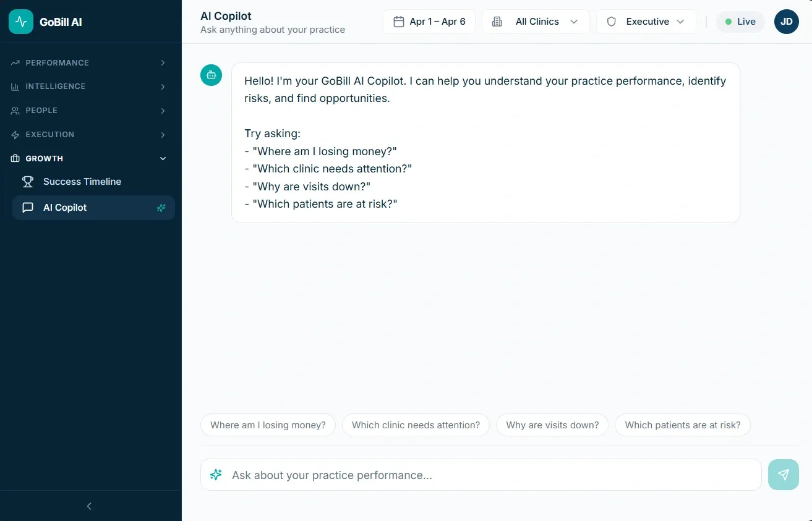Click the shield icon beside Executive
The height and width of the screenshot is (521, 812).
pyautogui.click(x=612, y=22)
